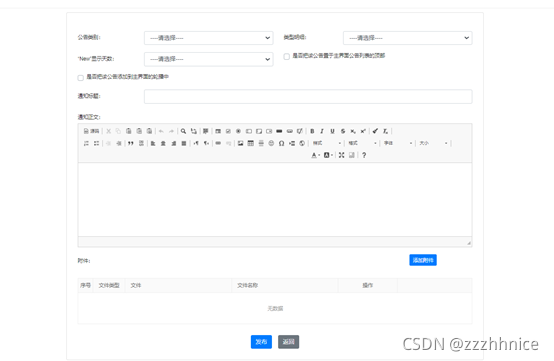Click the Insert Table icon

251,143
